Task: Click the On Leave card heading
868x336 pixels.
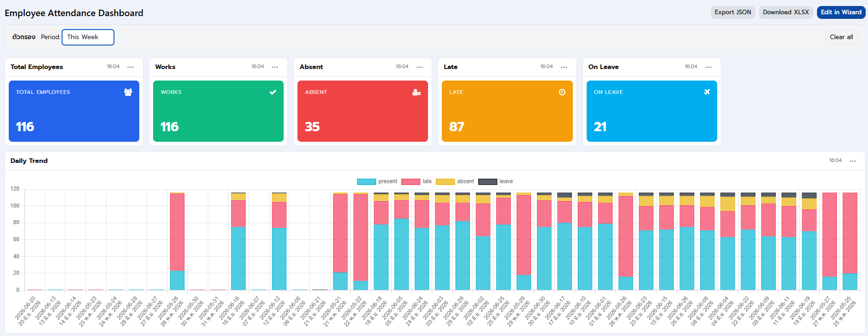Action: [x=603, y=67]
